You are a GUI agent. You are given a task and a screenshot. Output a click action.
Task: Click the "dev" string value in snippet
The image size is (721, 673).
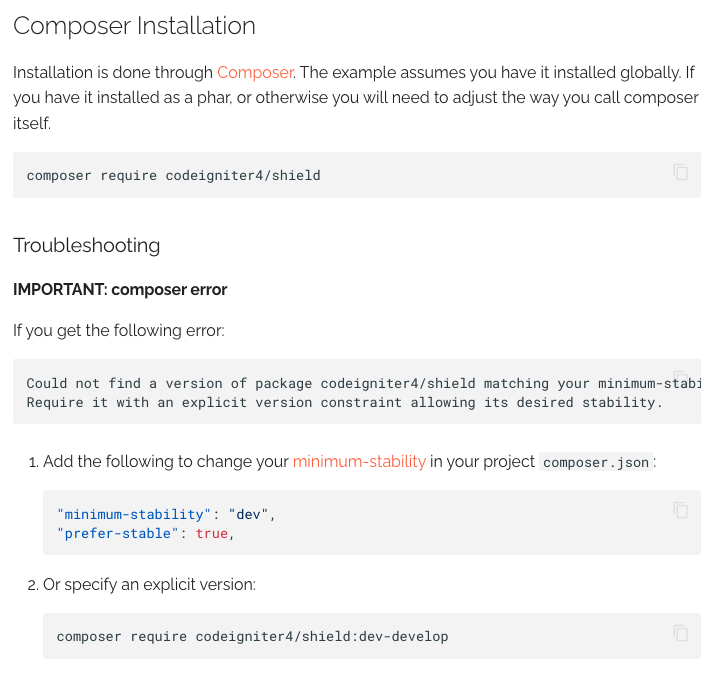click(x=248, y=514)
